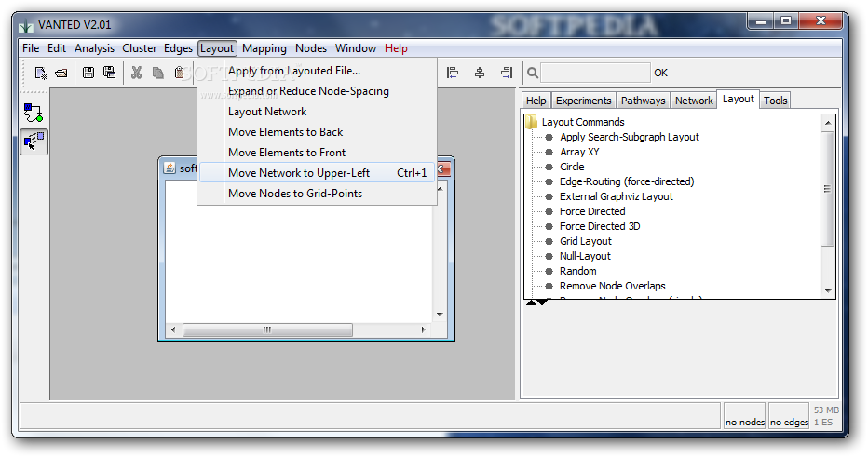Click the Cut scissors icon
Screen dimensions: 868x457
coord(136,73)
